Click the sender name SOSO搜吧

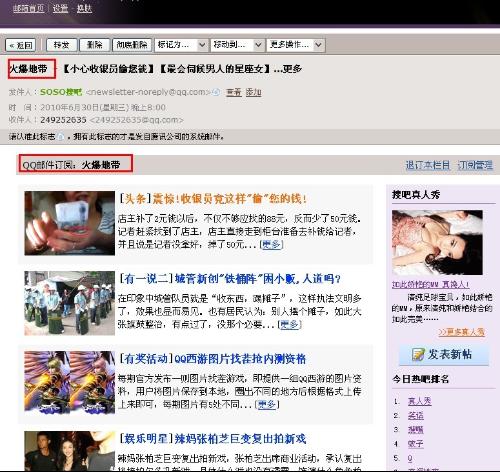coord(61,92)
